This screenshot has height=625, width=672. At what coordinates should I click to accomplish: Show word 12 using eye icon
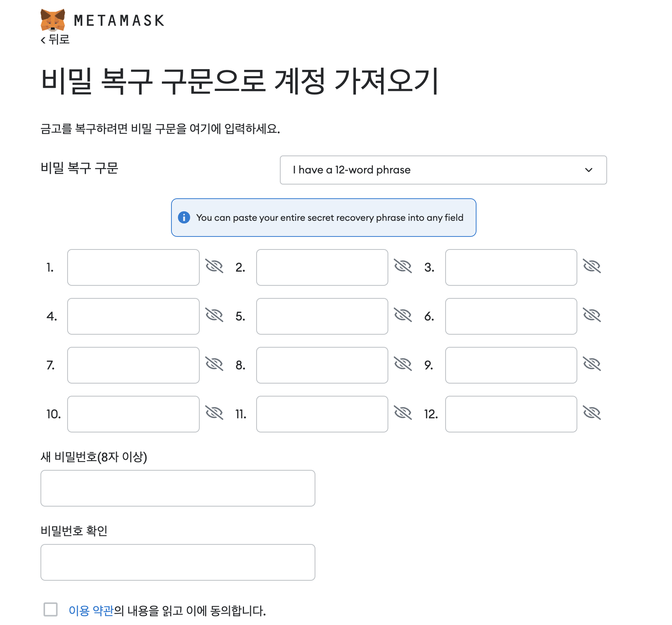coord(592,413)
